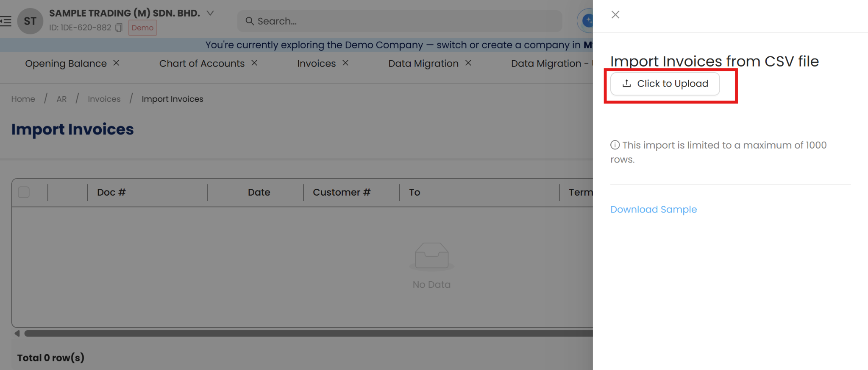Viewport: 868px width, 370px height.
Task: Close the Invoices tab
Action: (x=345, y=63)
